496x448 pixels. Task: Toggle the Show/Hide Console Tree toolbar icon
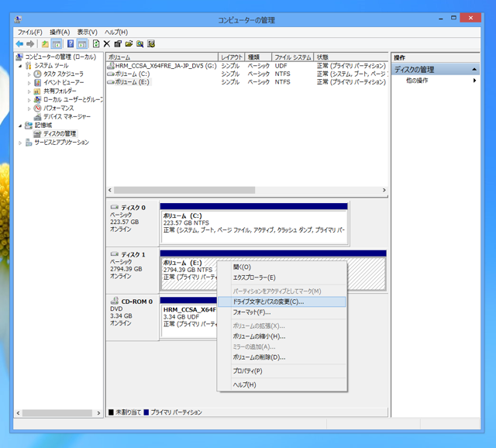[x=57, y=44]
